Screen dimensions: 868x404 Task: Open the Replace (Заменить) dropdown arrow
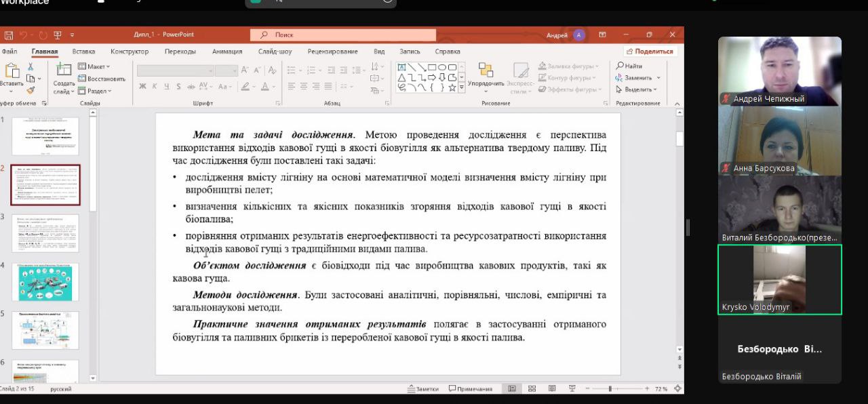coord(658,78)
